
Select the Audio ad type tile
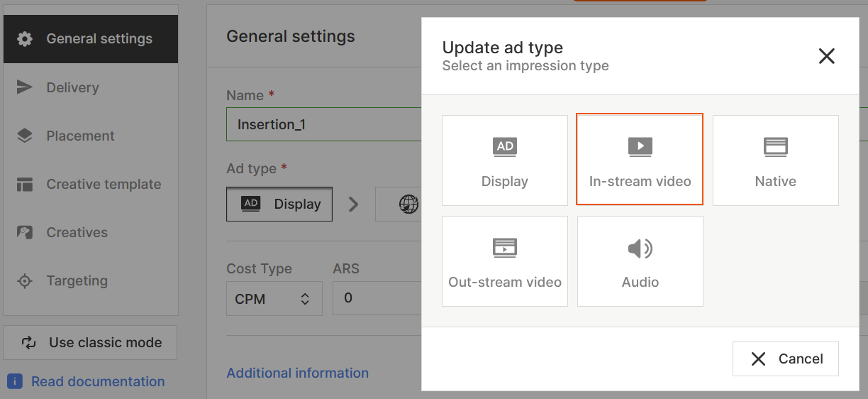[x=640, y=261]
